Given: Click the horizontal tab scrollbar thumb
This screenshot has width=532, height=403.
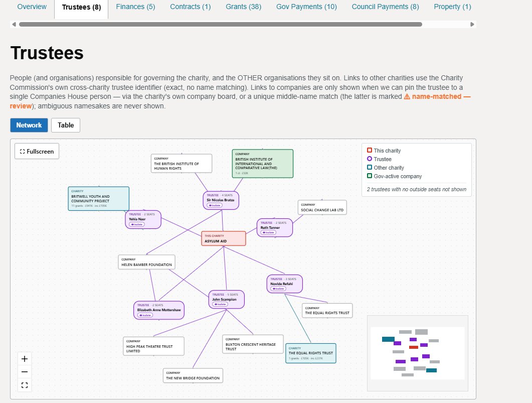Looking at the screenshot, I should coord(221,25).
